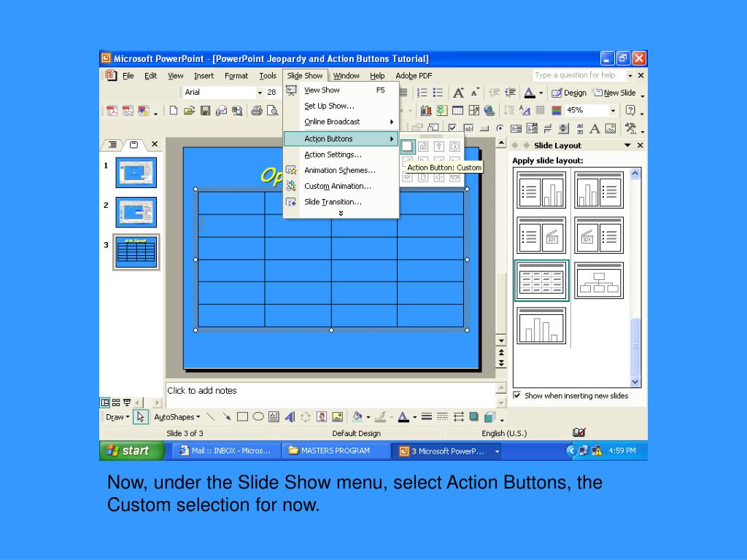Open the Mail INBOX taskbar button
747x560 pixels.
click(226, 451)
